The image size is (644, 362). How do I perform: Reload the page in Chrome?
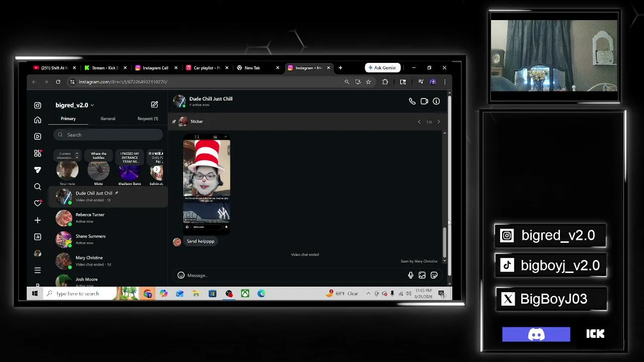click(x=58, y=81)
